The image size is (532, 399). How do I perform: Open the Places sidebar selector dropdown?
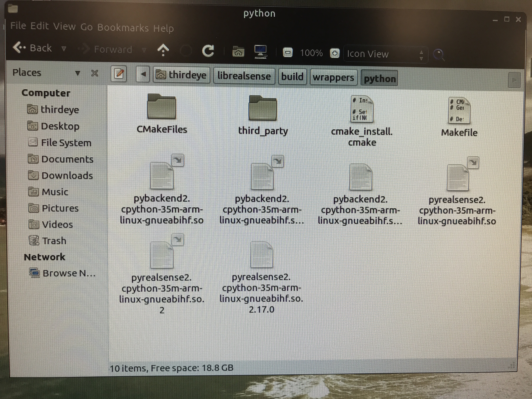click(x=77, y=73)
